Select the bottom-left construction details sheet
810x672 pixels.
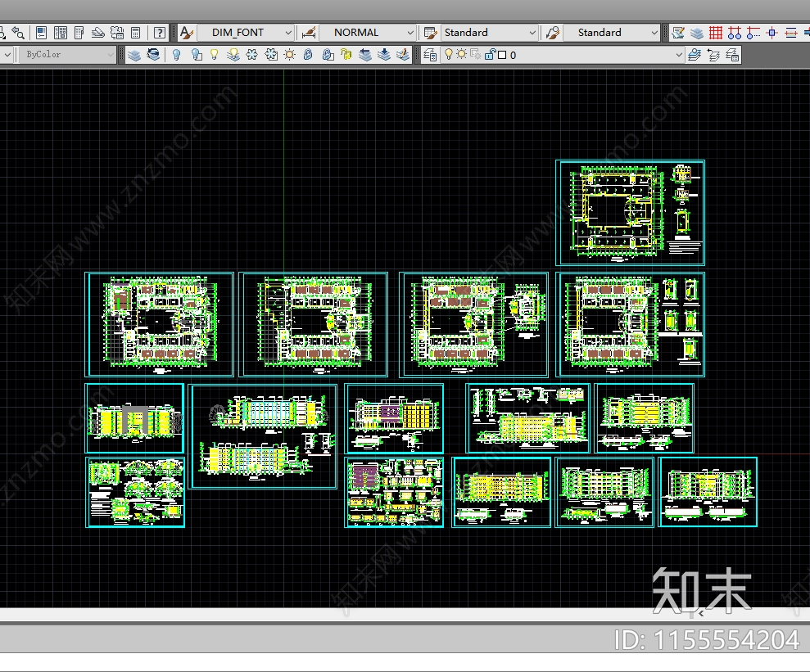[x=135, y=492]
